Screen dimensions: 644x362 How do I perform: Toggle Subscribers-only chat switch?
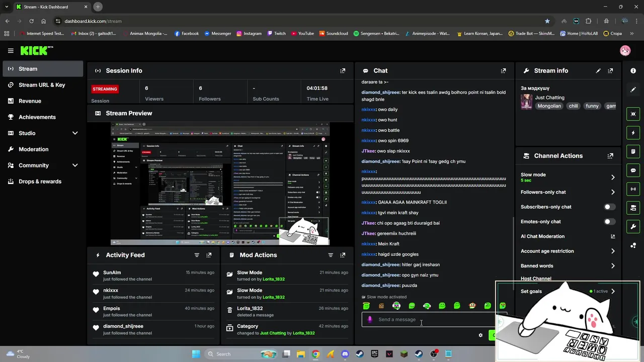pos(609,207)
